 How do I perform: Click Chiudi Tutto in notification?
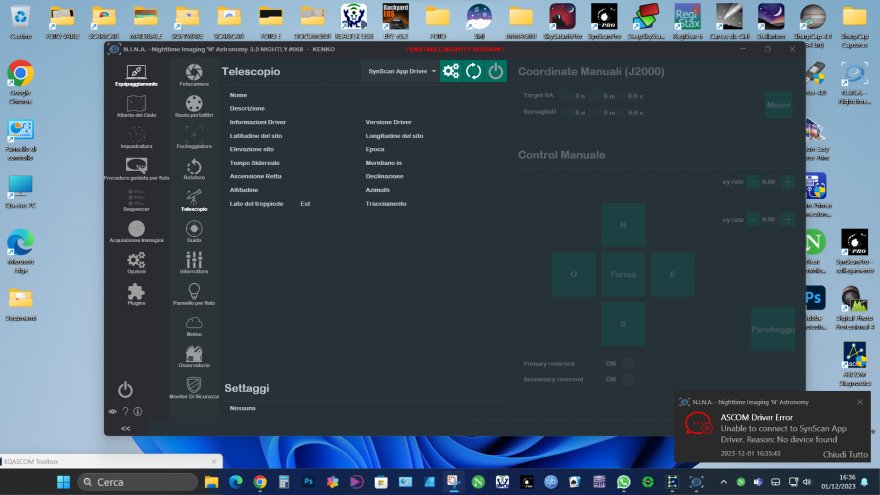(845, 455)
